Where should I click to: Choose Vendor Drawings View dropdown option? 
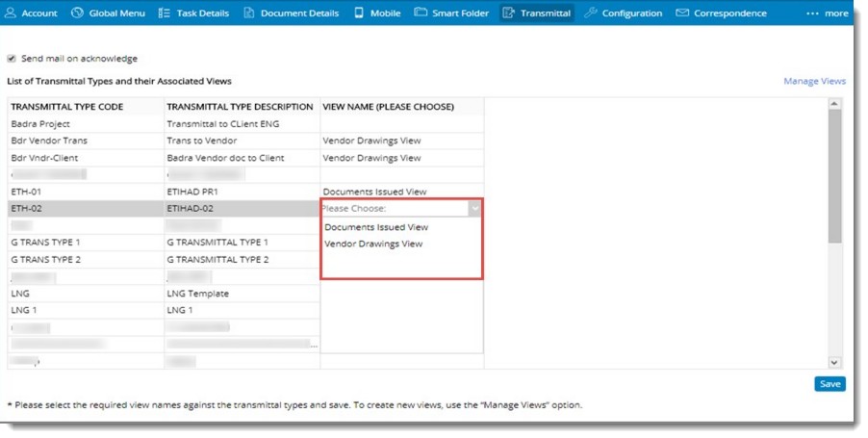tap(373, 245)
